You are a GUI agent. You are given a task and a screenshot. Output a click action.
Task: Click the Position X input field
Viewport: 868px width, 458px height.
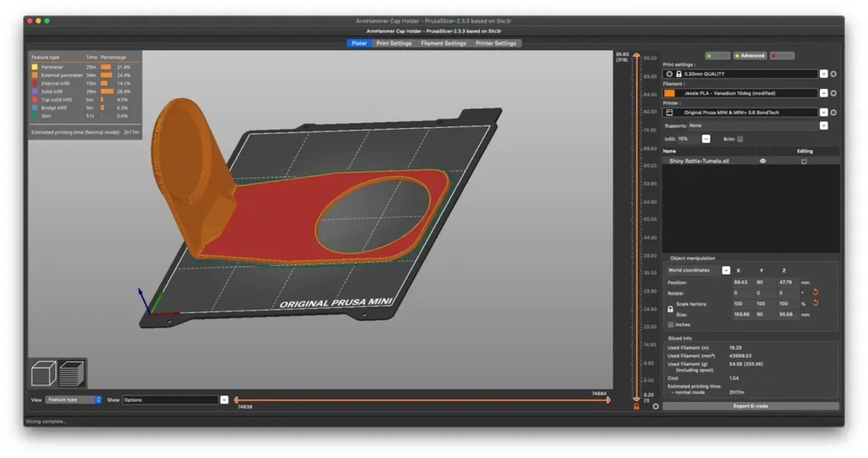coord(743,282)
